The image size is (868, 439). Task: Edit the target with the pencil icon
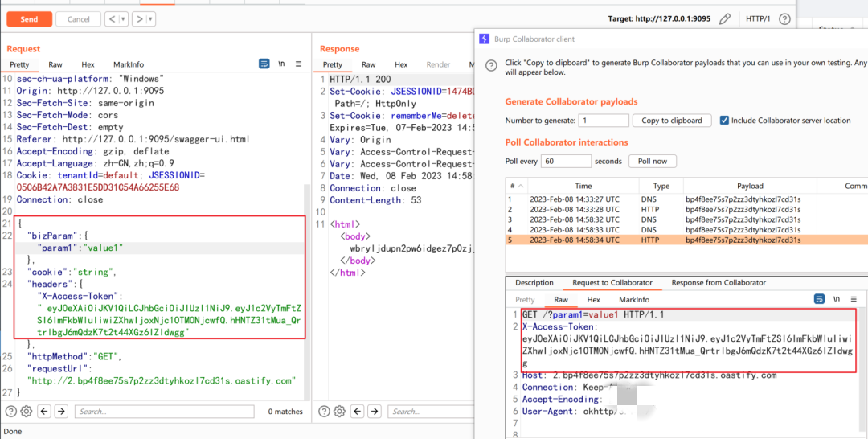click(x=725, y=19)
